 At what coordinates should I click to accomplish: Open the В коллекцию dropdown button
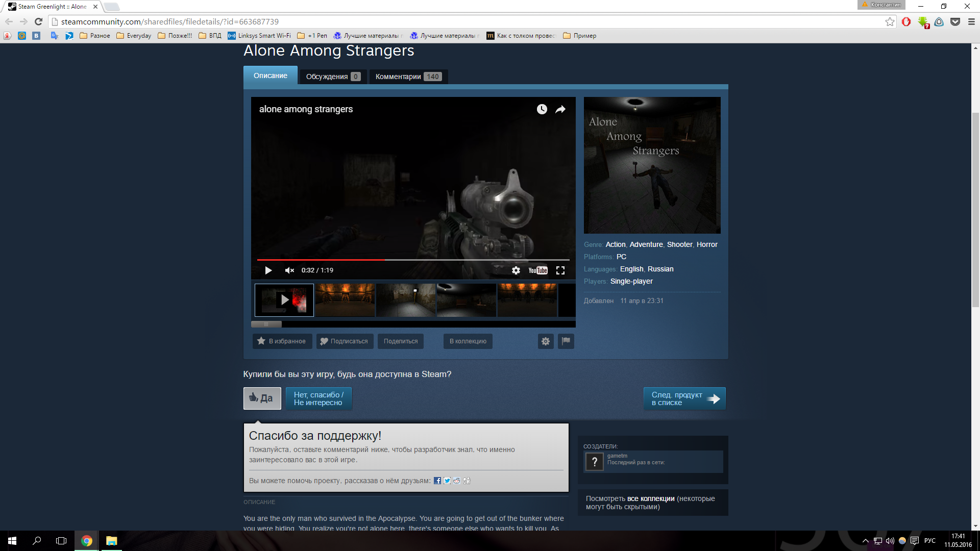468,341
